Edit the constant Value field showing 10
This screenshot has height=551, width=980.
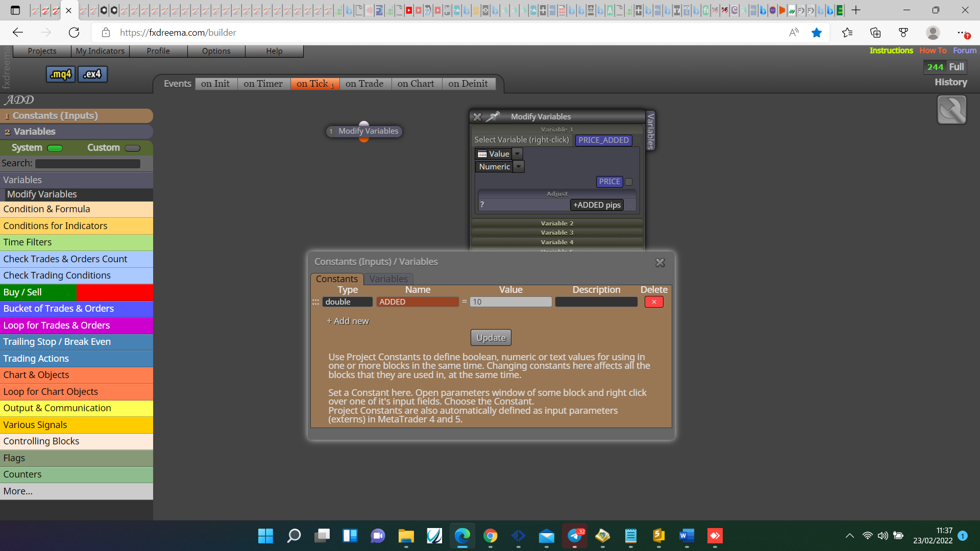point(511,302)
